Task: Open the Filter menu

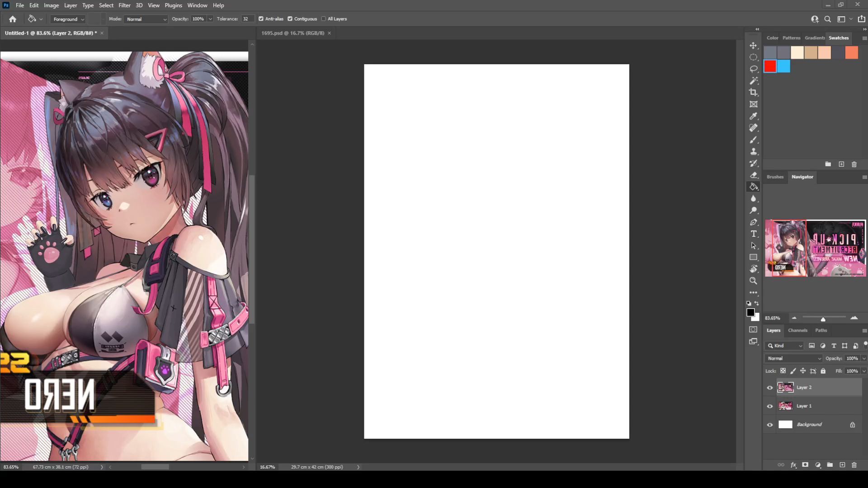Action: click(124, 5)
